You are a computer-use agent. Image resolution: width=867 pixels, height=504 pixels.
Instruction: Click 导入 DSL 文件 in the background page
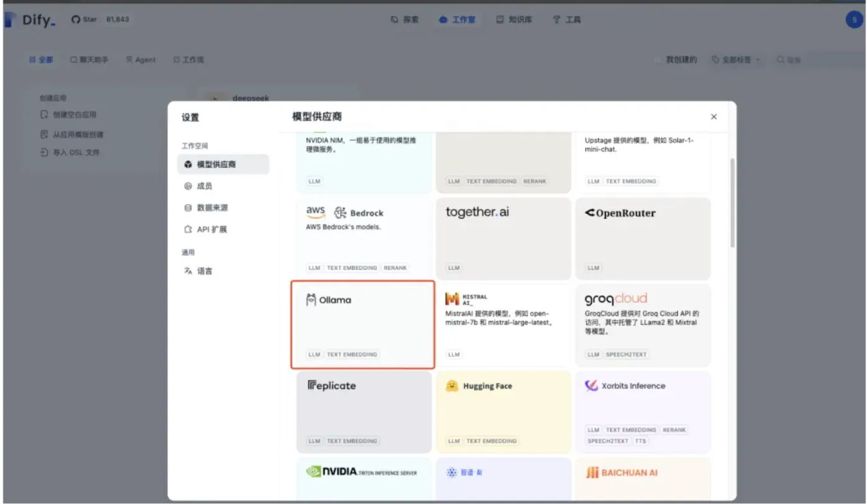pyautogui.click(x=70, y=153)
